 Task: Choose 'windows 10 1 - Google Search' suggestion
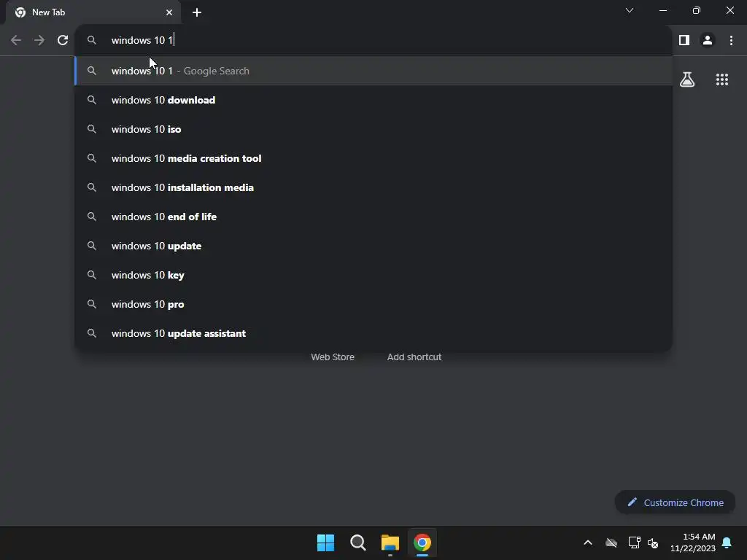point(373,71)
